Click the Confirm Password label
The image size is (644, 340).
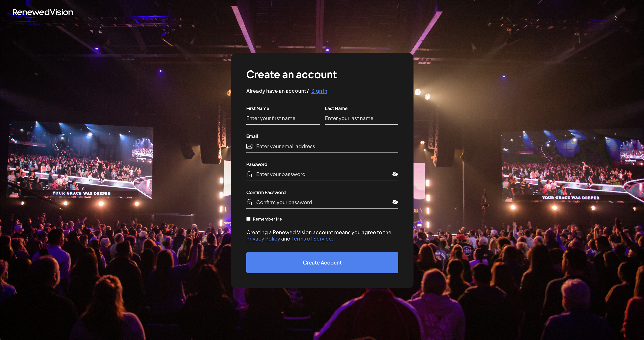(266, 192)
